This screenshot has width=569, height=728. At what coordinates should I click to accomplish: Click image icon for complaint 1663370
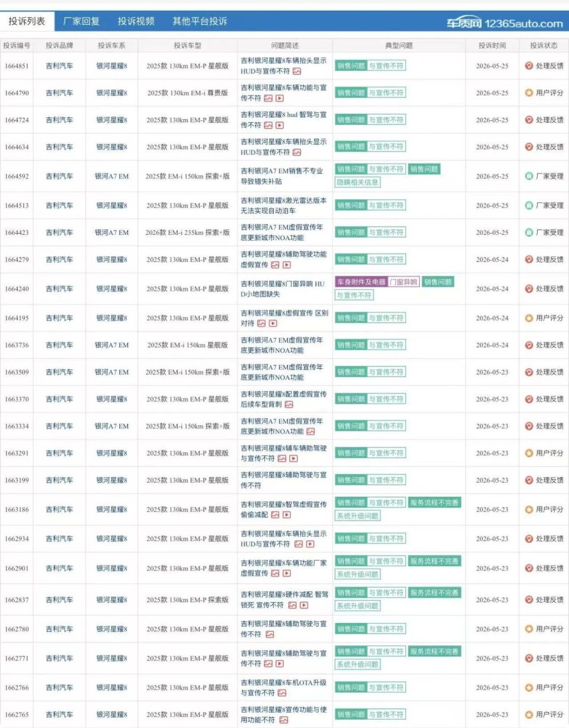tap(289, 404)
